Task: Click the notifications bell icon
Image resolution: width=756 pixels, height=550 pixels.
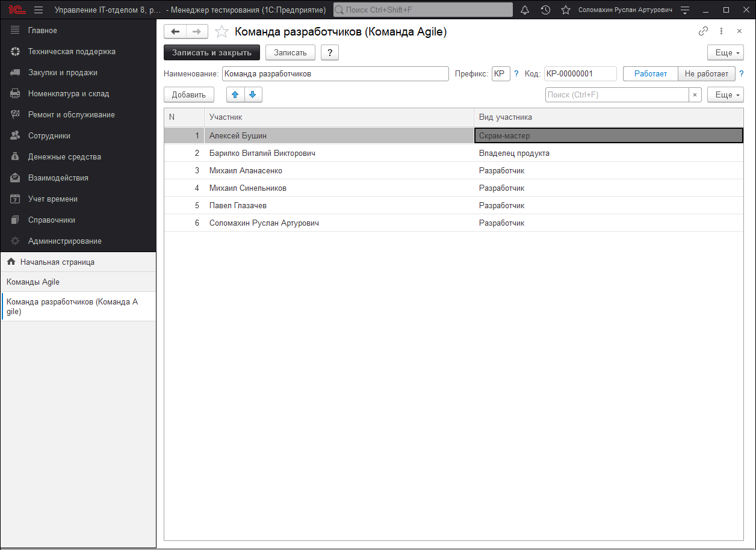Action: click(x=525, y=10)
